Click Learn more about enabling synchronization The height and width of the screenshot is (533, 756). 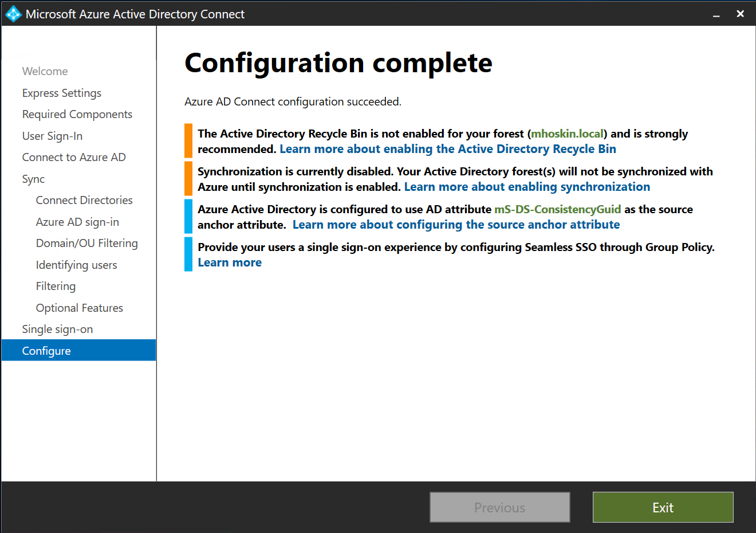[x=527, y=186]
